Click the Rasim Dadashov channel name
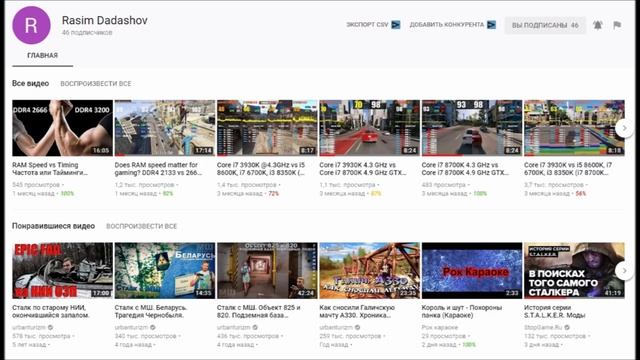 click(104, 20)
